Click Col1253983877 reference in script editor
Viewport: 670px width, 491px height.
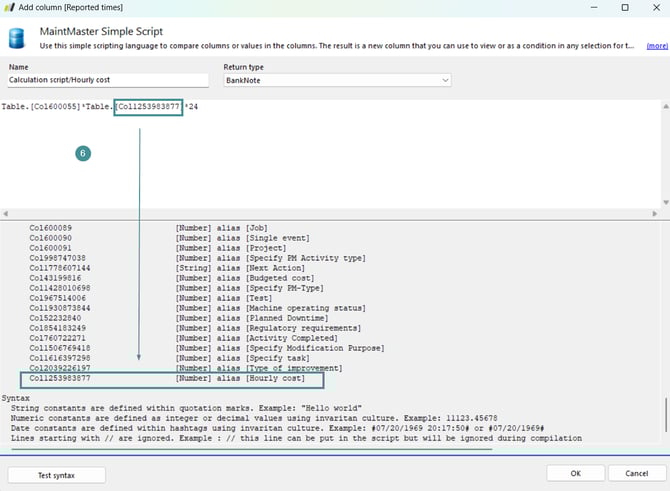coord(148,106)
